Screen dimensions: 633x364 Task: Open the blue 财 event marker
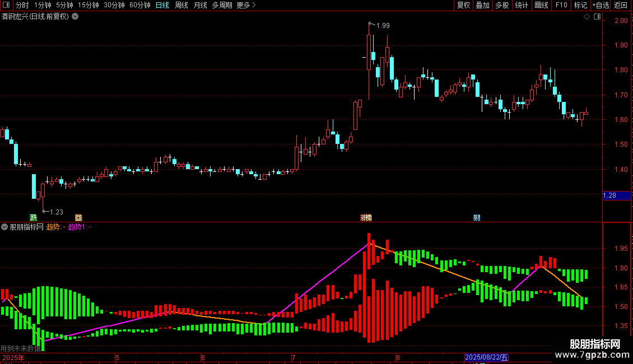coord(477,217)
